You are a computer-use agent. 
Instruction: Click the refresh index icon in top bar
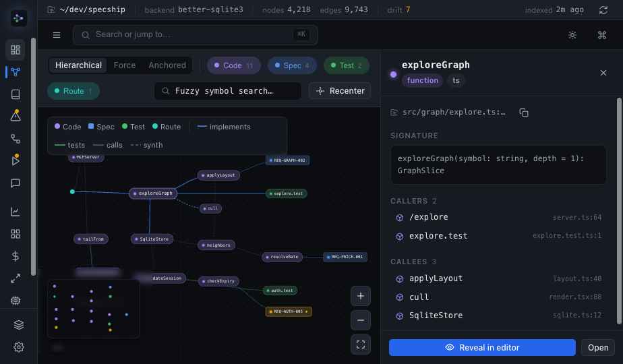click(603, 10)
